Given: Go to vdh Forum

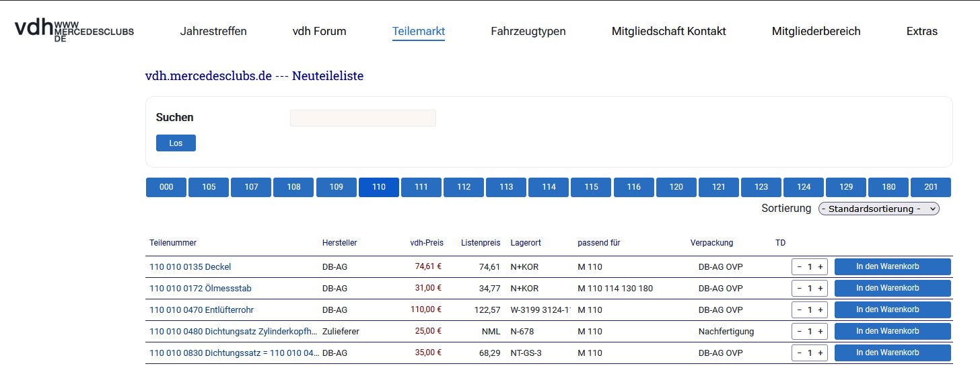Looking at the screenshot, I should (x=319, y=31).
